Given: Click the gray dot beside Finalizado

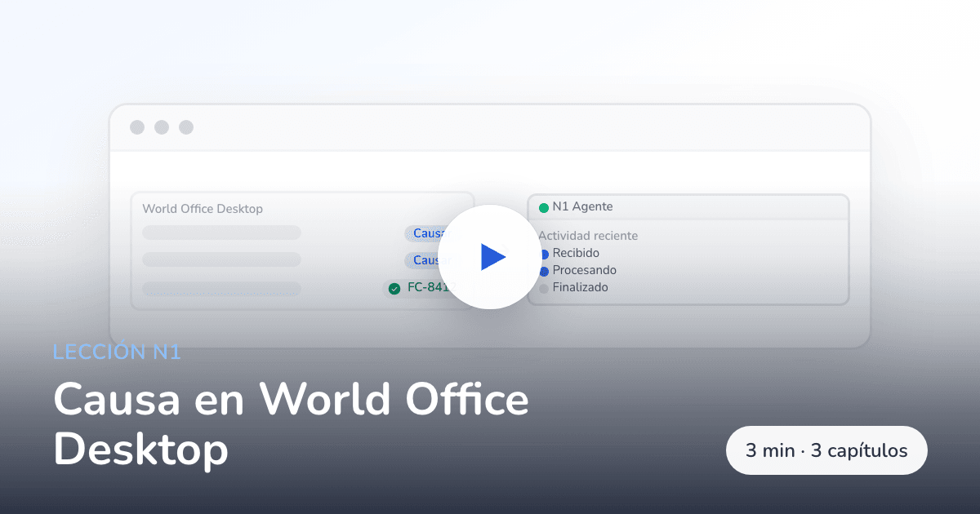Looking at the screenshot, I should tap(544, 288).
